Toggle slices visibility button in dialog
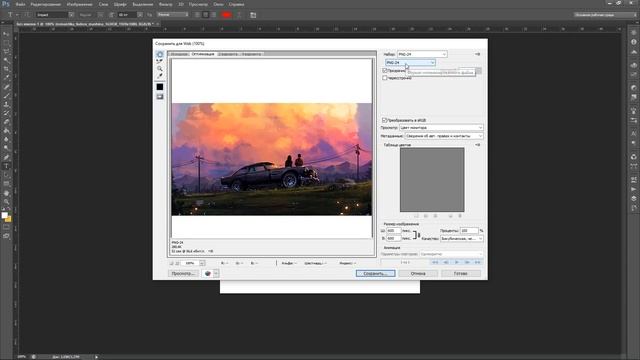 click(160, 97)
